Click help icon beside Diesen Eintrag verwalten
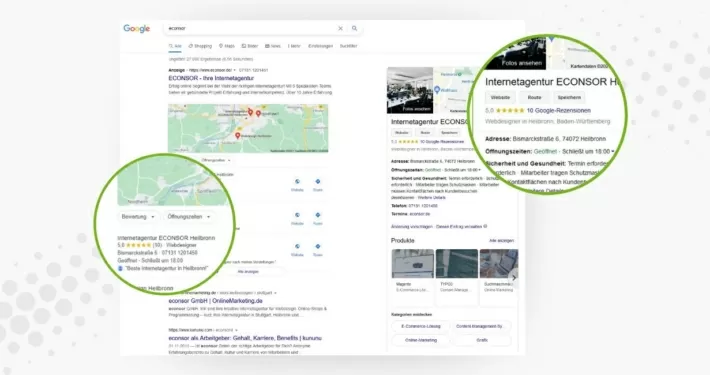 485,226
